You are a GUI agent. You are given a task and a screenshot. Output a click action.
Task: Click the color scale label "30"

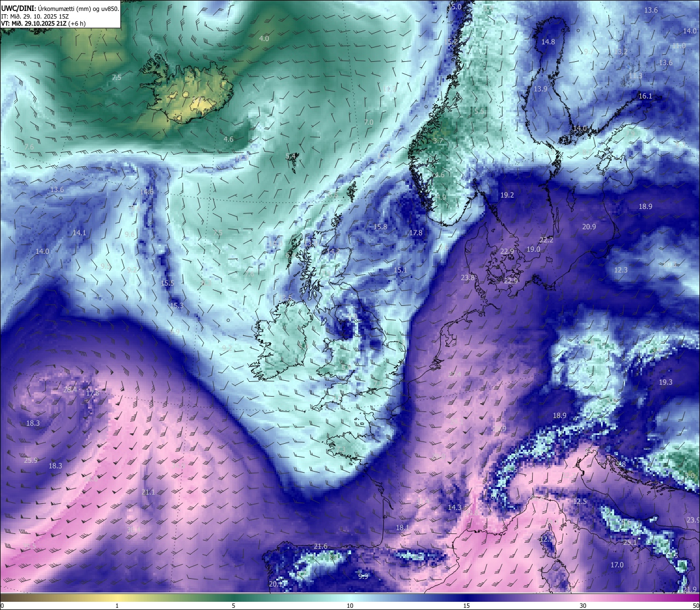pos(583,606)
